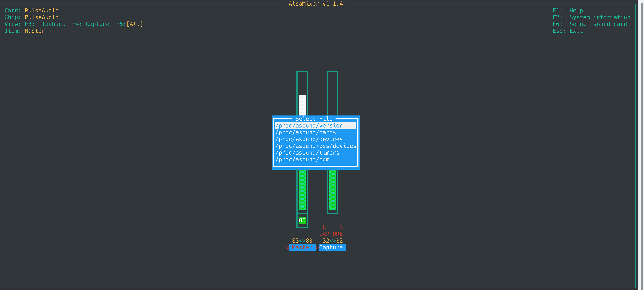Open F6: Select sound card
Viewport: 644px width, 290px height.
pos(590,24)
